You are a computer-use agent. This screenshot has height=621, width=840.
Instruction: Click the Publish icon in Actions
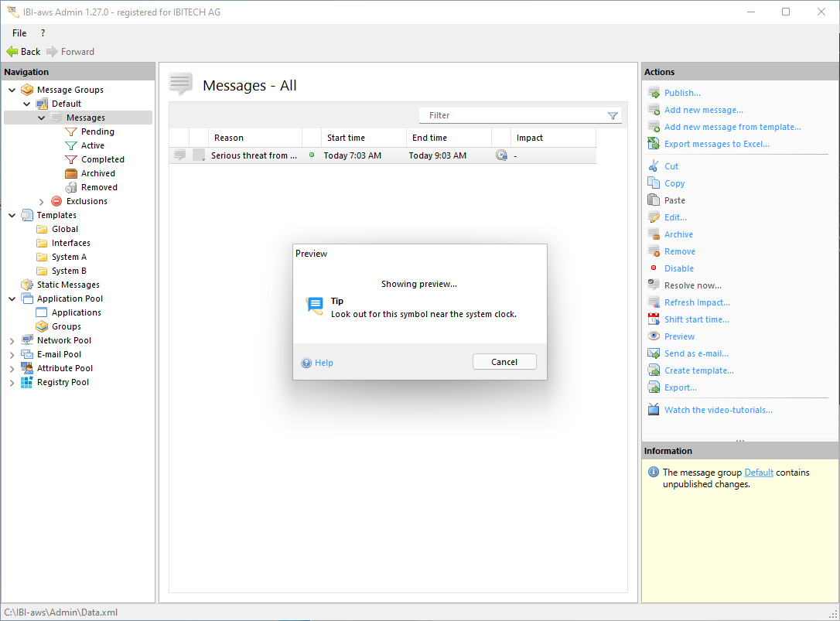coord(654,93)
